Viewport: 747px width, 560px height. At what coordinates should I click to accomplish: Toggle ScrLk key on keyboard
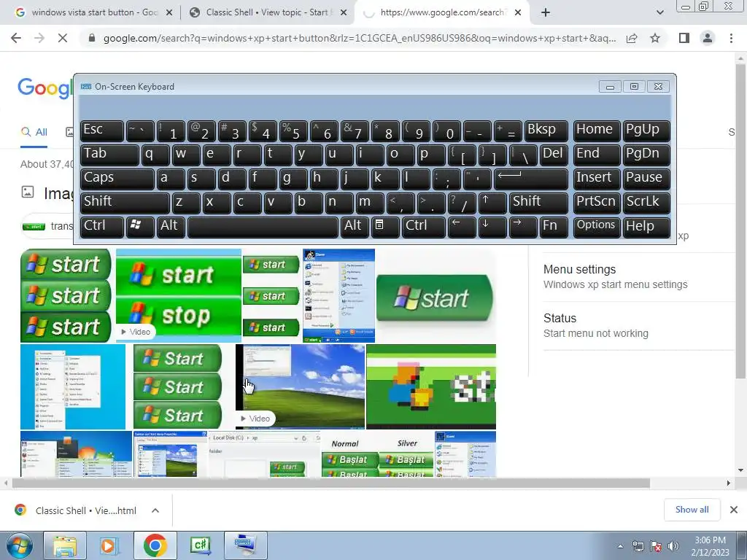[x=646, y=203]
